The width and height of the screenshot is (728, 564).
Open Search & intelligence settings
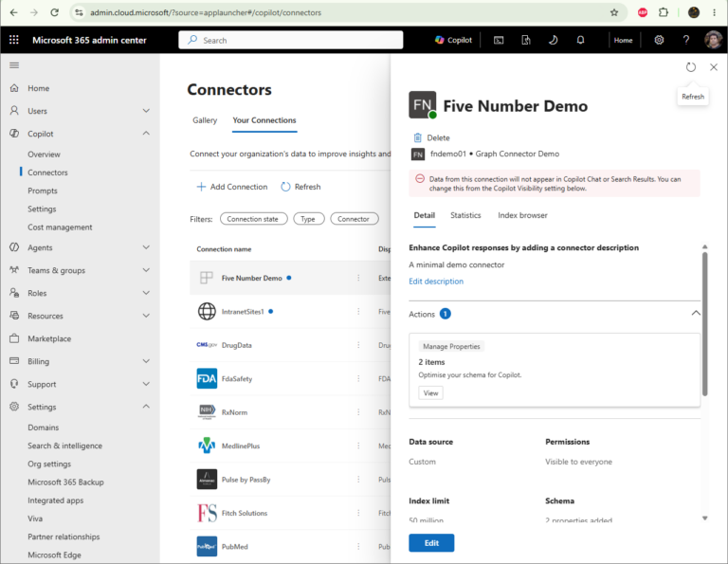point(65,446)
